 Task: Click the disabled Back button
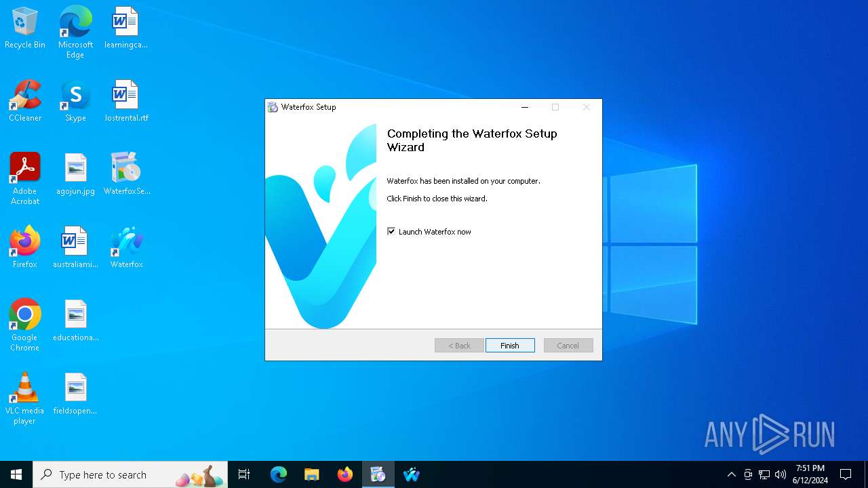click(459, 346)
